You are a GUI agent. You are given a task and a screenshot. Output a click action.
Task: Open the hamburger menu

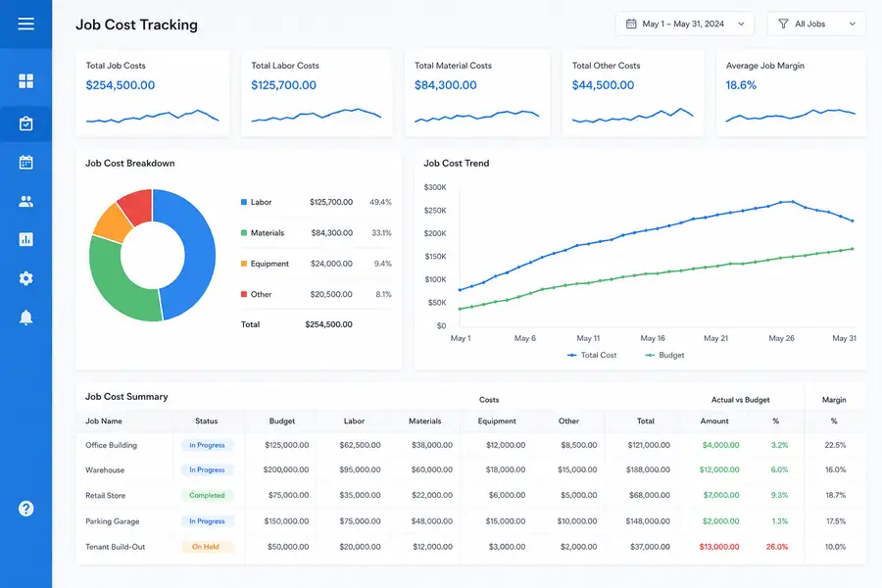click(25, 24)
